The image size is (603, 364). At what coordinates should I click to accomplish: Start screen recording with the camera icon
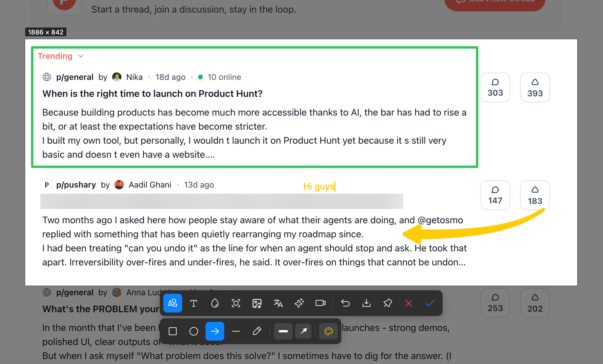(x=321, y=303)
